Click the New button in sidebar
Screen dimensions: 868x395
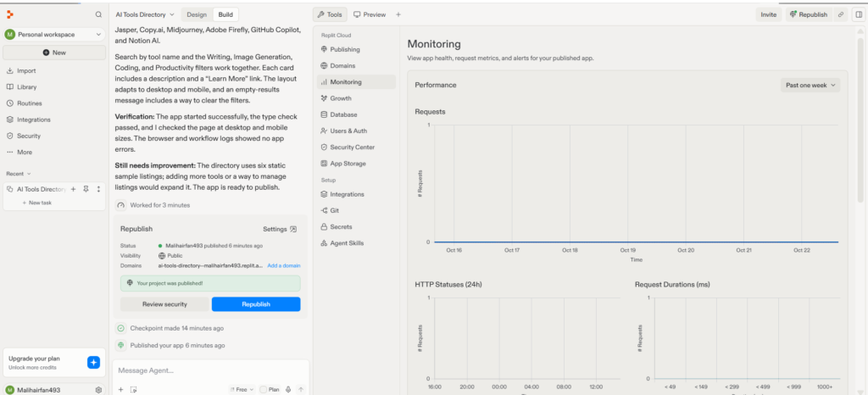54,53
